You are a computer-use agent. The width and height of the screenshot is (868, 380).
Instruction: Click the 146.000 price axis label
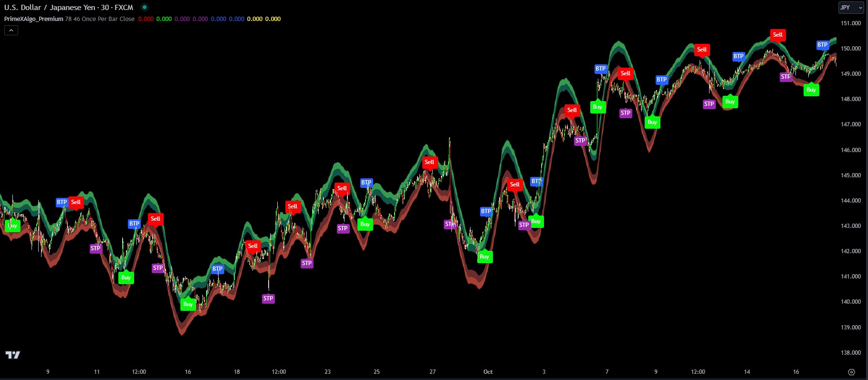tap(851, 150)
